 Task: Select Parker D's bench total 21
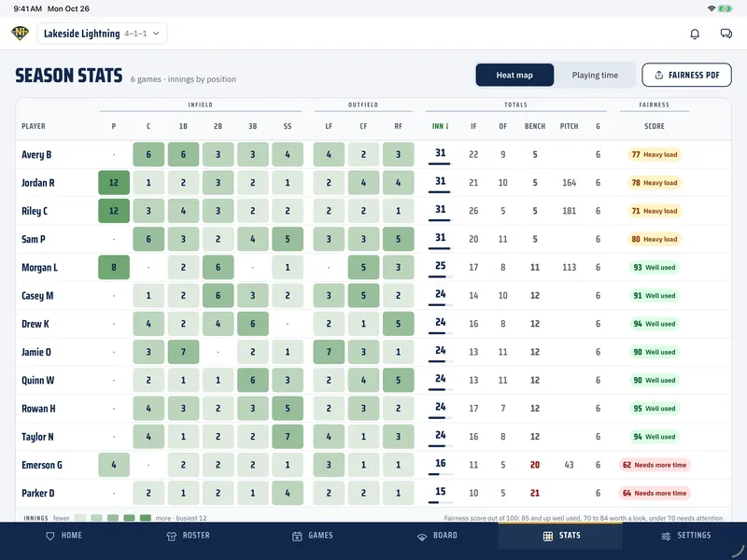(535, 493)
